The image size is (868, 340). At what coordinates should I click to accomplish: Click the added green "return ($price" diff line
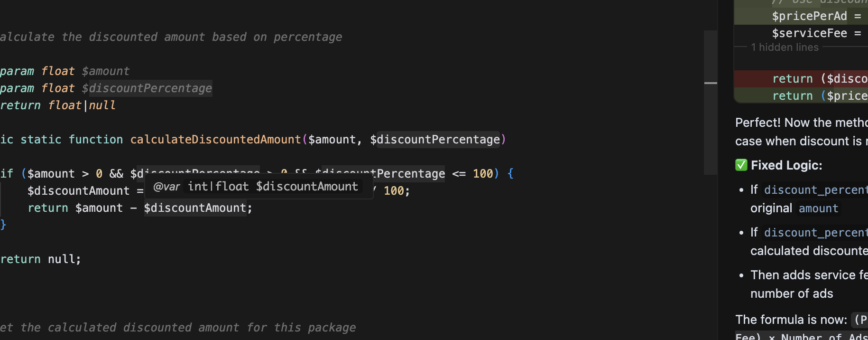[801, 96]
